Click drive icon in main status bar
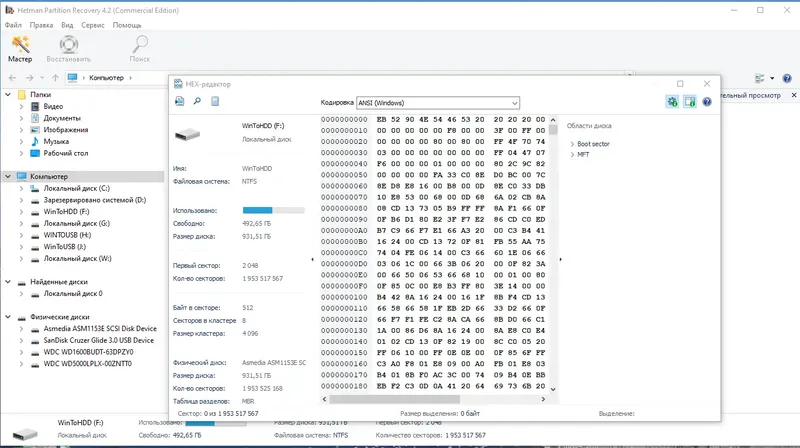 tap(25, 434)
